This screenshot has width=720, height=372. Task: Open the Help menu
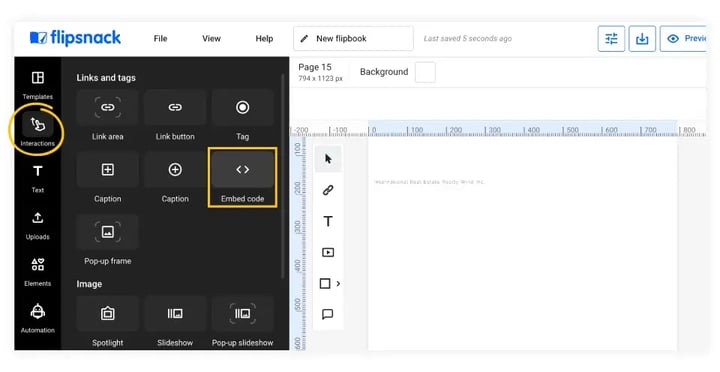point(264,39)
